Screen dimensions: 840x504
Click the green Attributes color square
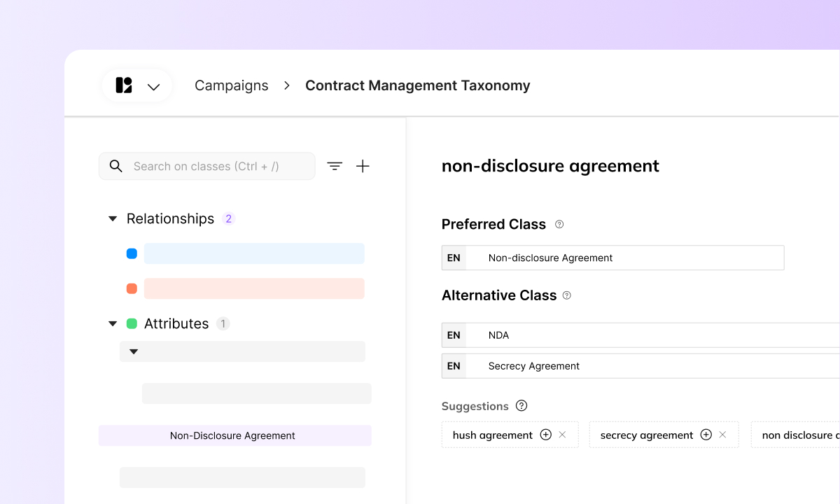click(x=132, y=323)
